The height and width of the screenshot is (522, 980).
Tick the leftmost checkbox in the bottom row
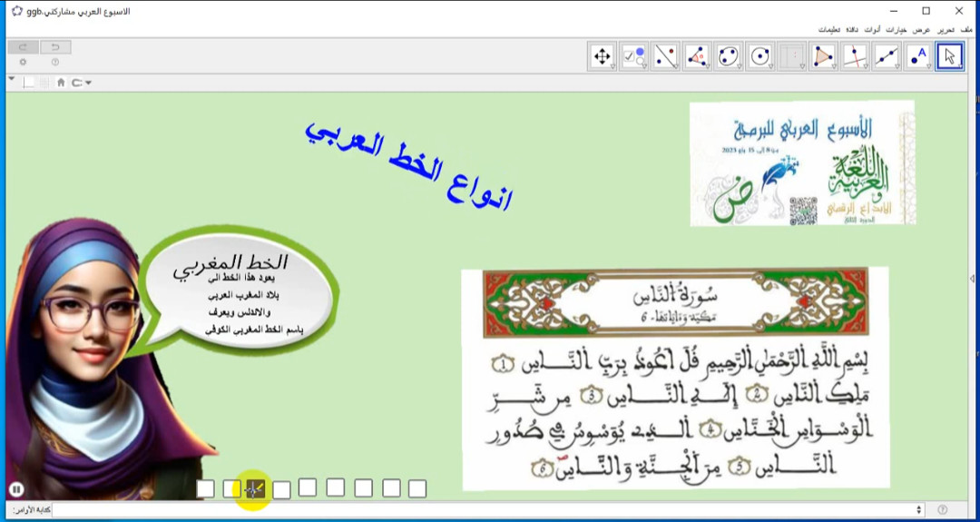tap(205, 489)
